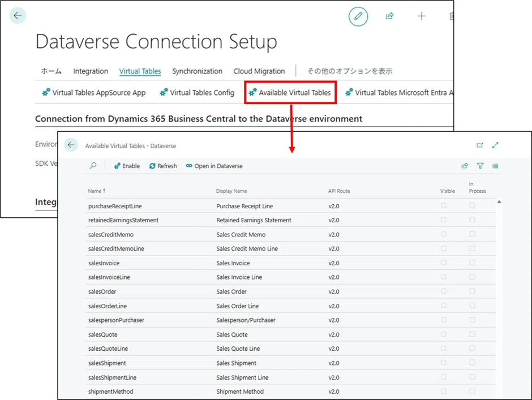Click Sales Order display name

click(x=231, y=291)
